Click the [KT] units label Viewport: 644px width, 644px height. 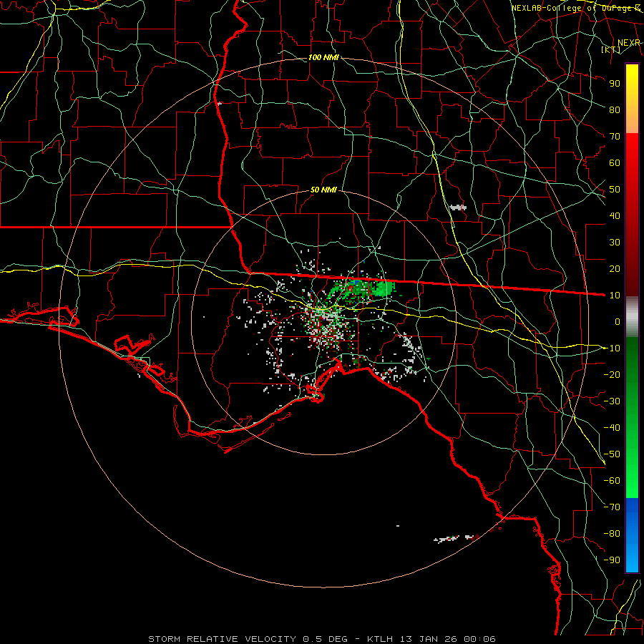point(610,49)
